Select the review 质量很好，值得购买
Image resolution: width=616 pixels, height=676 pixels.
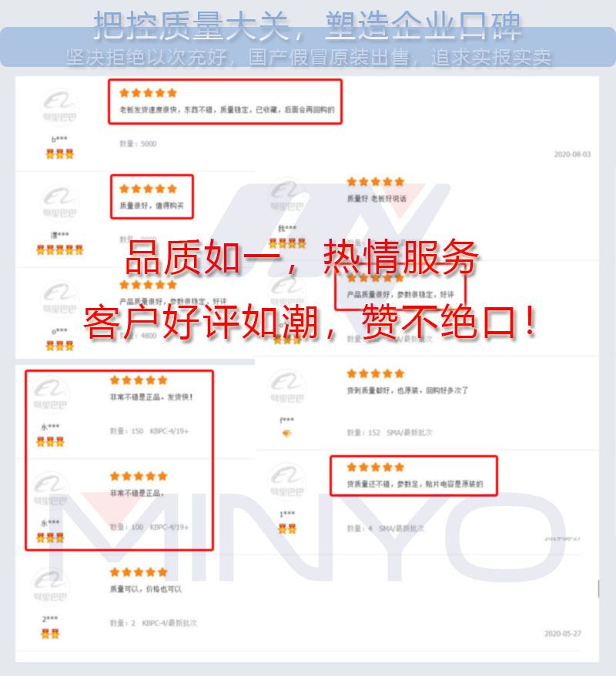click(152, 206)
